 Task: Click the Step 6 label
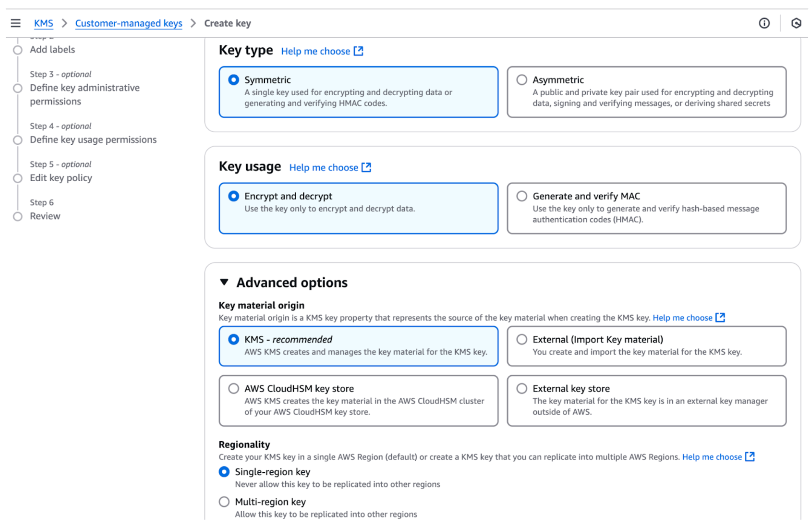click(x=42, y=202)
